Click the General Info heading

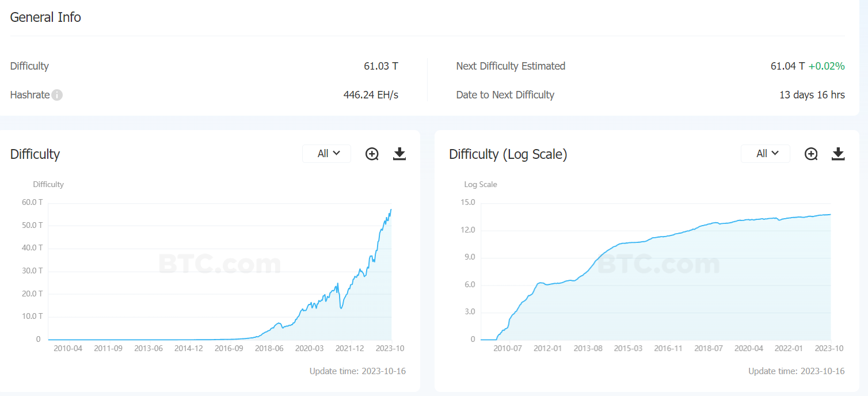(45, 17)
